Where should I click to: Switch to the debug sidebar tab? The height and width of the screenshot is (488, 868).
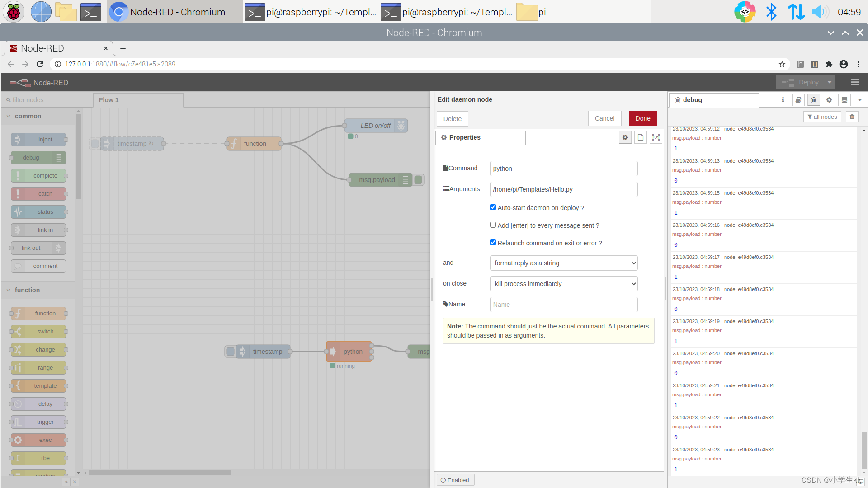692,100
